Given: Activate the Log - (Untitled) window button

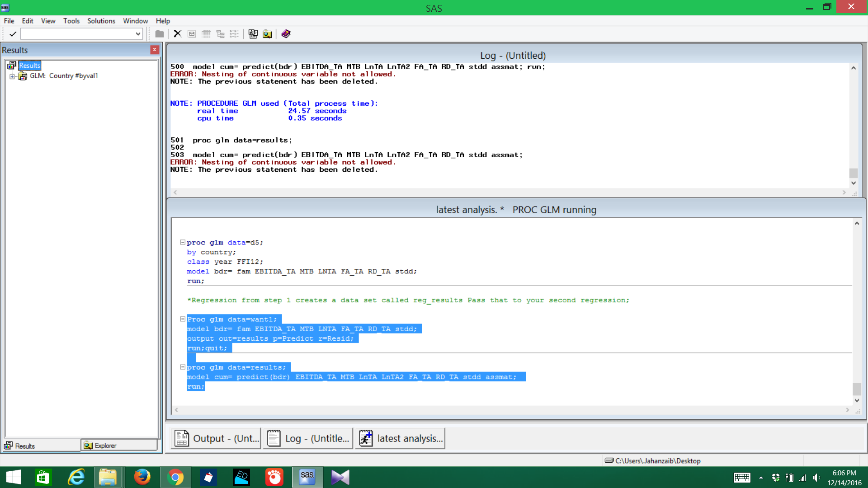Looking at the screenshot, I should [x=308, y=438].
